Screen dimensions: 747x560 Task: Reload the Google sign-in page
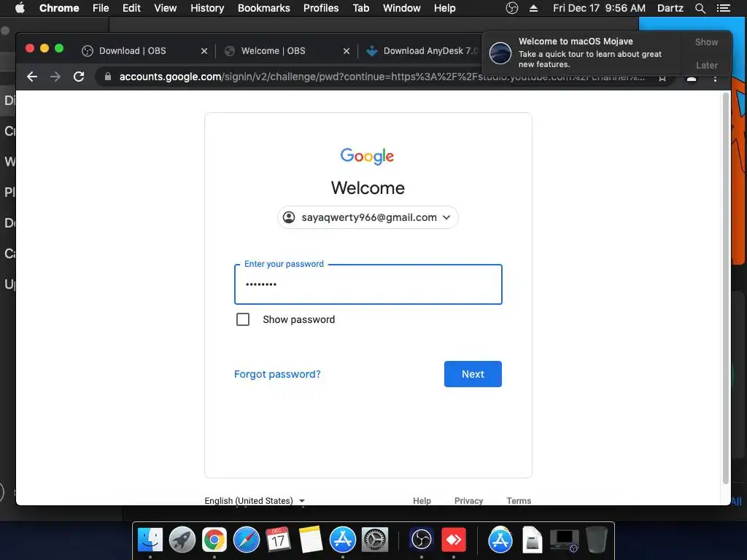tap(79, 77)
